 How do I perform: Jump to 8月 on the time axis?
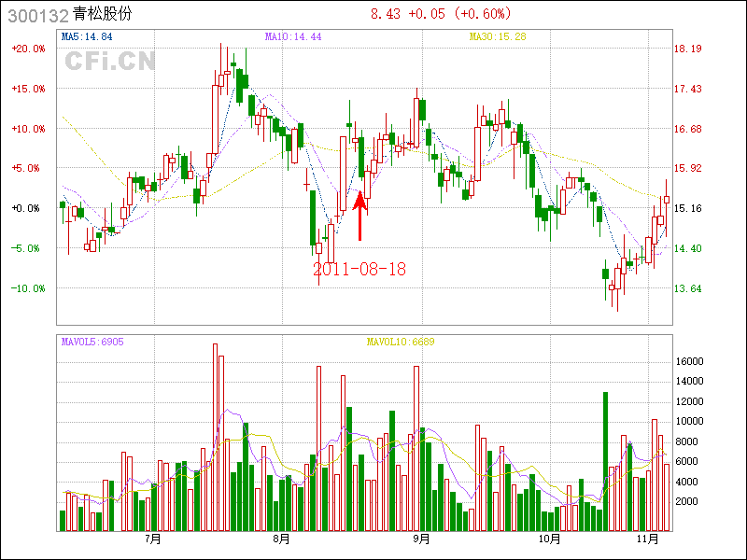point(282,539)
